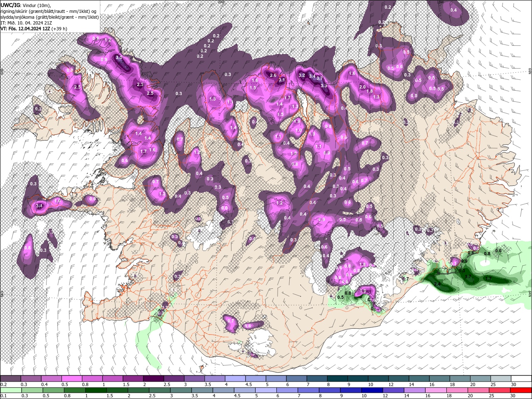This screenshot has width=532, height=399.
Task: Click deep blue rain legend swatch at 10
Action: [372, 391]
